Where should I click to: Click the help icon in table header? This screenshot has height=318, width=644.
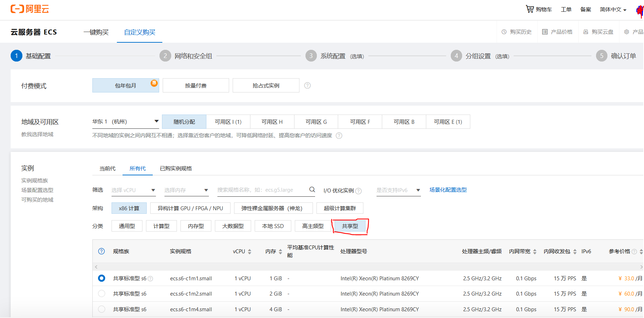click(x=101, y=251)
